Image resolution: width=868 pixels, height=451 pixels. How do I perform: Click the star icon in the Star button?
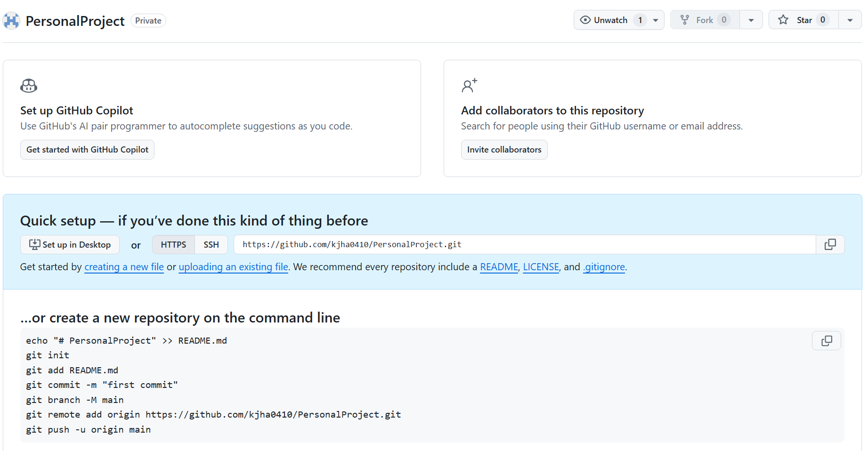pos(783,20)
